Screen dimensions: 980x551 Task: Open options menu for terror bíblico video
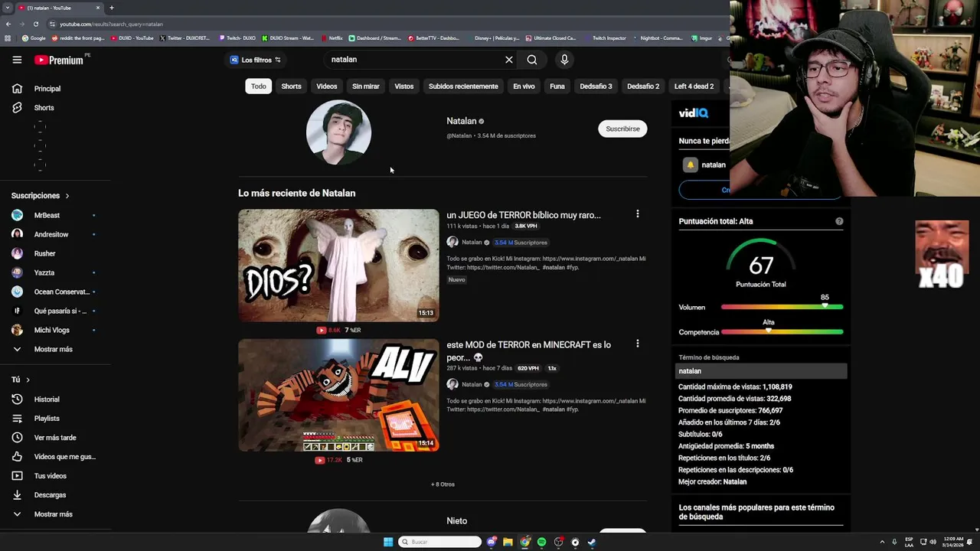coord(637,214)
